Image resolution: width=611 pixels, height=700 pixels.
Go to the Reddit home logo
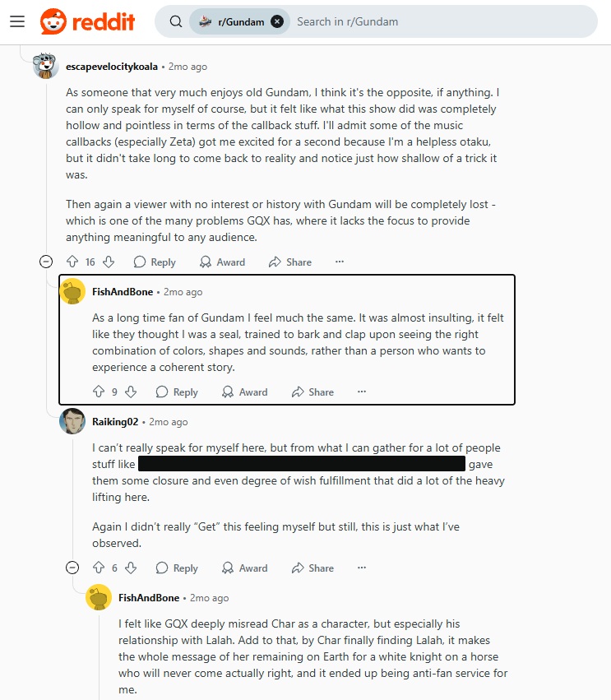(x=87, y=21)
